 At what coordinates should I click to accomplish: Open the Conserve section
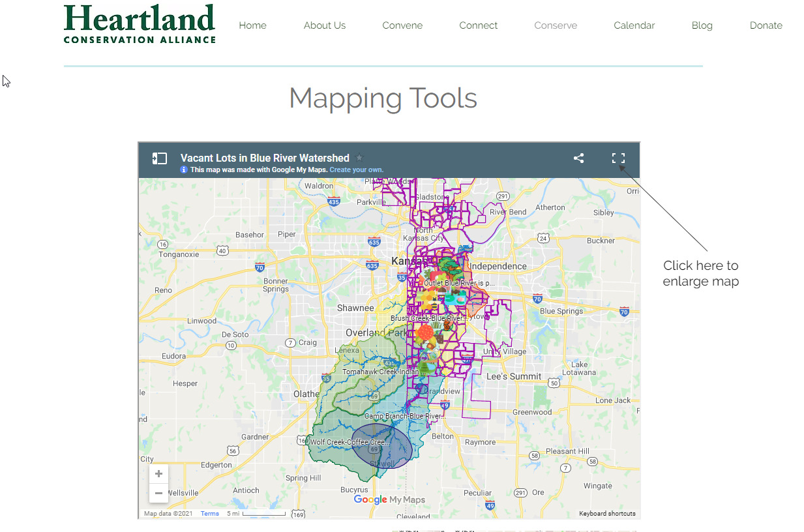point(556,25)
